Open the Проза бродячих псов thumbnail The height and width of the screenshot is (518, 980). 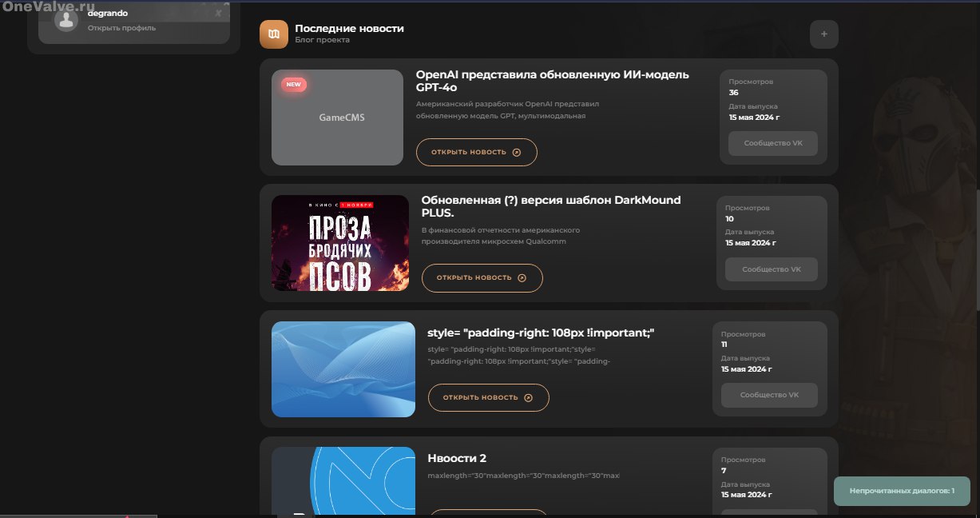coord(339,243)
